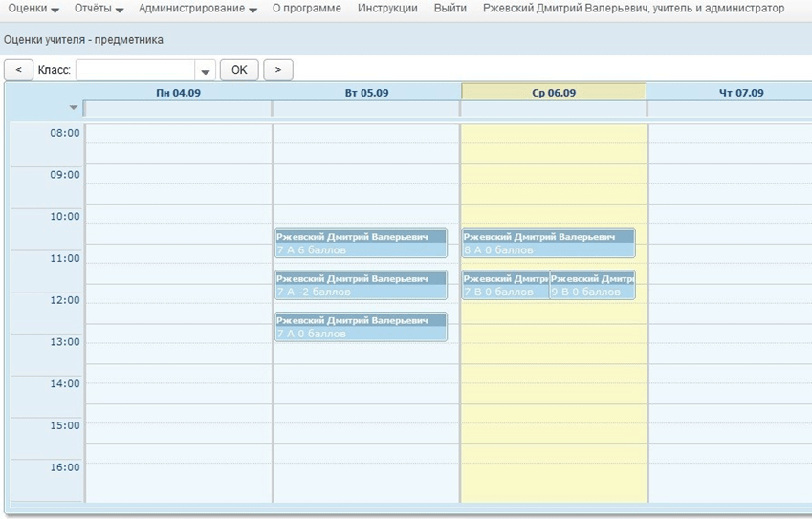The image size is (812, 519).
Task: Select the Ср 06.09 day header
Action: click(x=554, y=93)
